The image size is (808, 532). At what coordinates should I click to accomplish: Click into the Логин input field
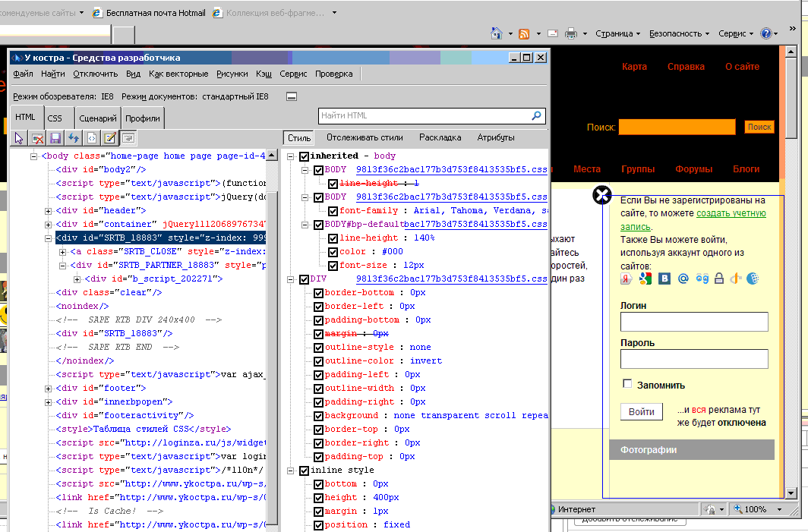point(694,322)
